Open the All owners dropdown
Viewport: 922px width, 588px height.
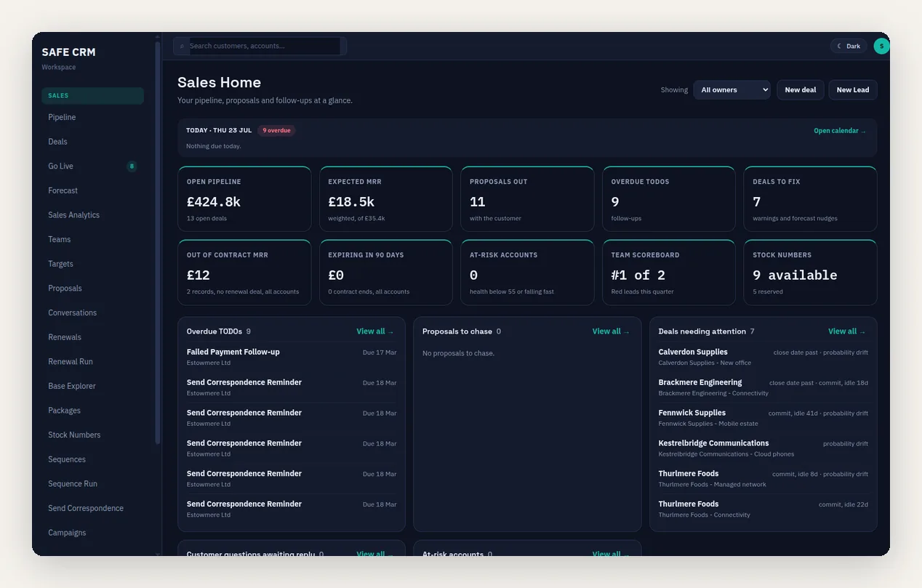731,89
